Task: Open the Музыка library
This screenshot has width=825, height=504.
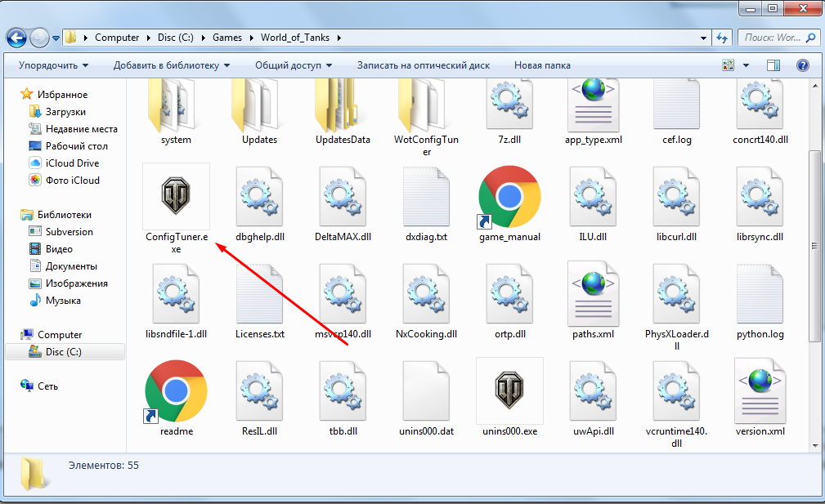Action: coord(56,301)
